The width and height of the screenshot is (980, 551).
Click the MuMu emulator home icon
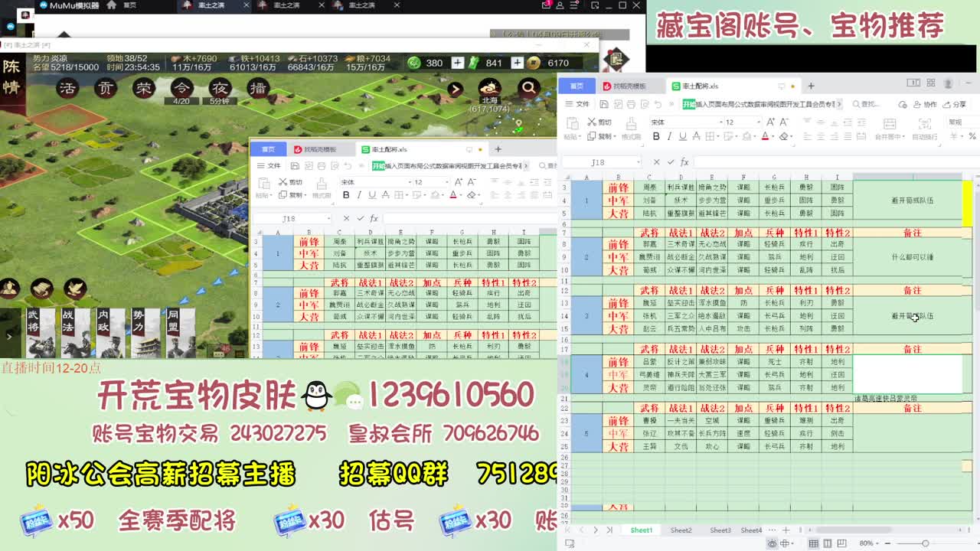pos(113,5)
